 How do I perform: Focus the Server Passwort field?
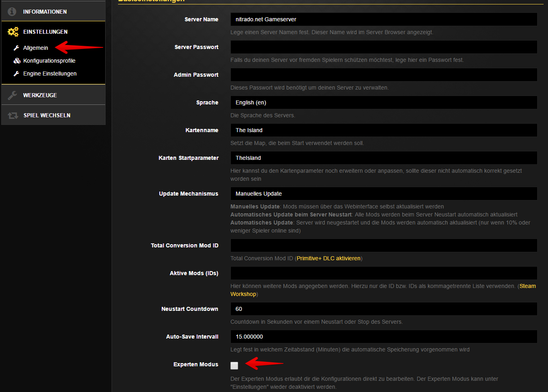(x=383, y=47)
